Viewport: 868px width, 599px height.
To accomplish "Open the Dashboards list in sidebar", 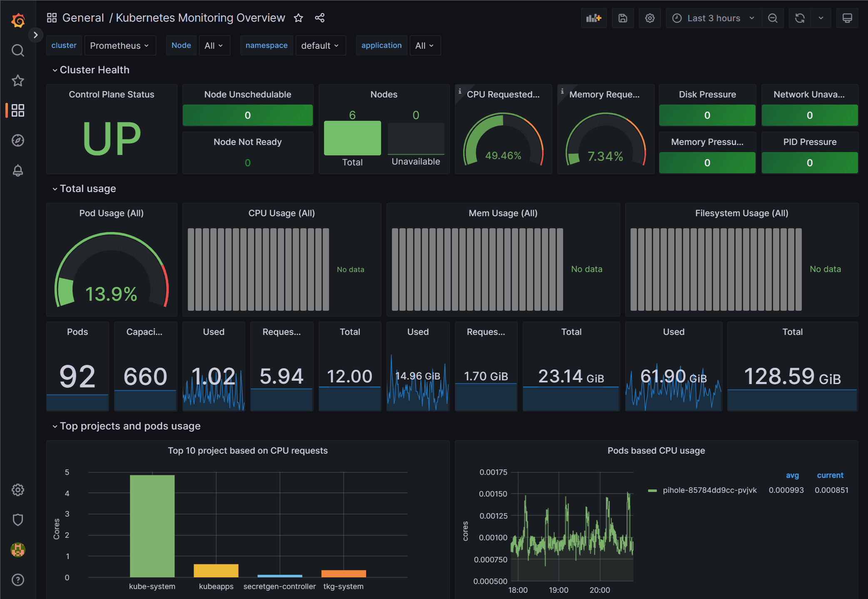I will click(17, 110).
